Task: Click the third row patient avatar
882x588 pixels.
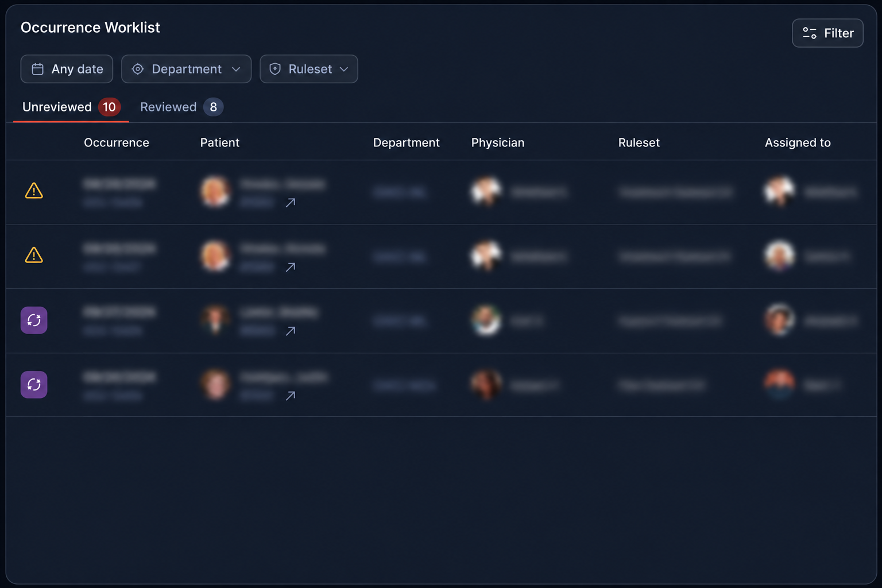Action: click(x=215, y=320)
